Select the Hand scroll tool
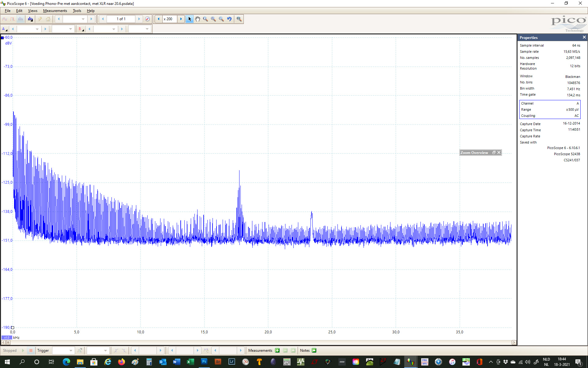Viewport: 588px width, 368px height. [198, 19]
